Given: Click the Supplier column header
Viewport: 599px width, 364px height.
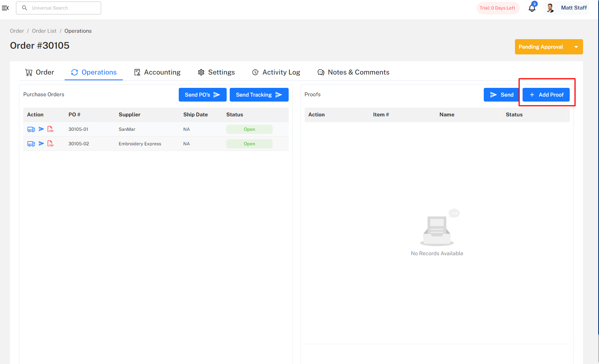Looking at the screenshot, I should click(x=129, y=114).
